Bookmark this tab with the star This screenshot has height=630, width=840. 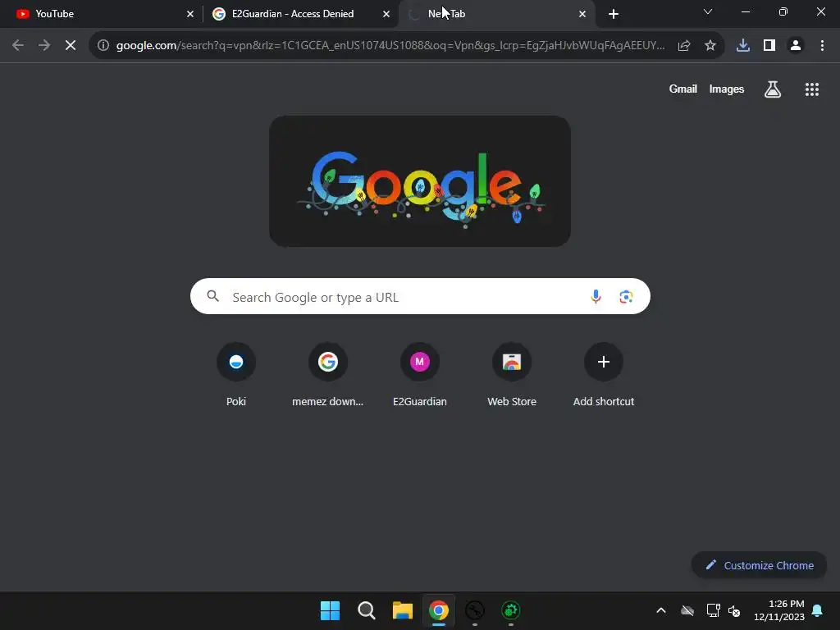click(710, 46)
